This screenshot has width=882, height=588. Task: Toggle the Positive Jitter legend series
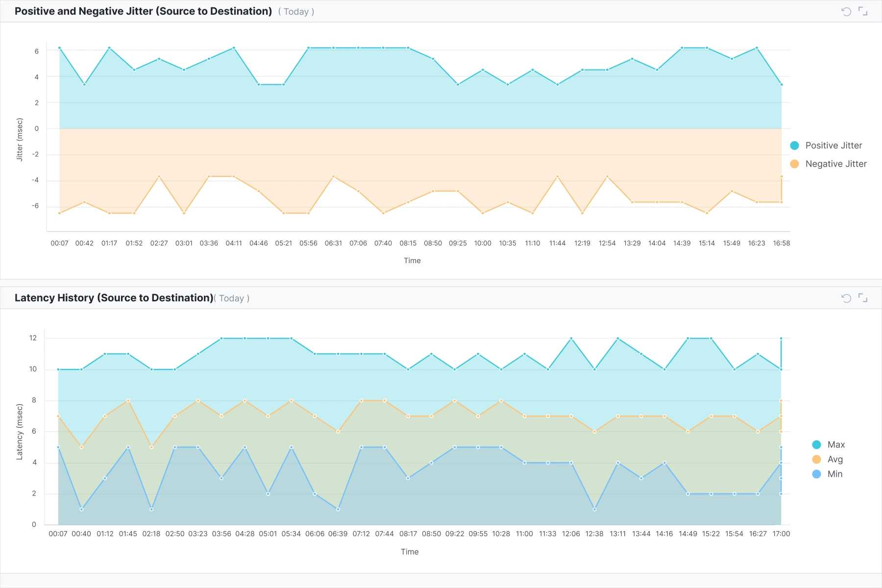coord(826,146)
